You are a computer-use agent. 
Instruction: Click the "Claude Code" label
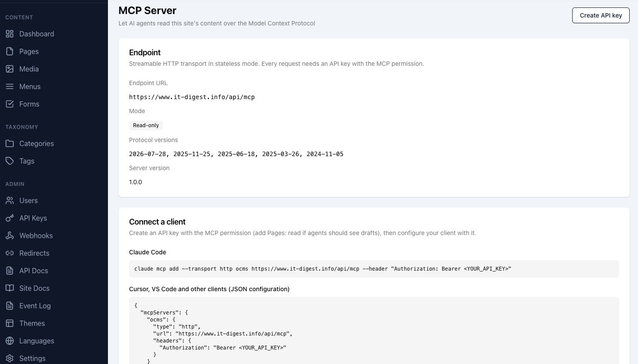point(147,252)
